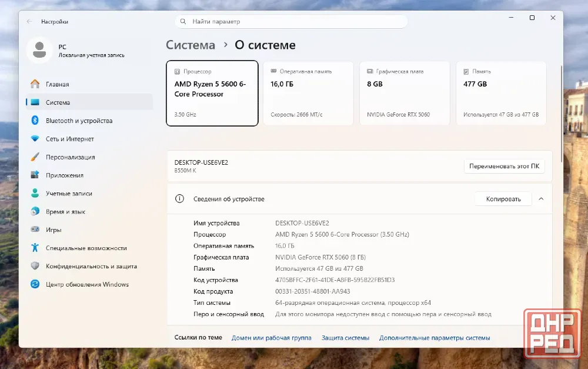588x369 pixels.
Task: Select the 477 GB storage card
Action: click(x=501, y=93)
